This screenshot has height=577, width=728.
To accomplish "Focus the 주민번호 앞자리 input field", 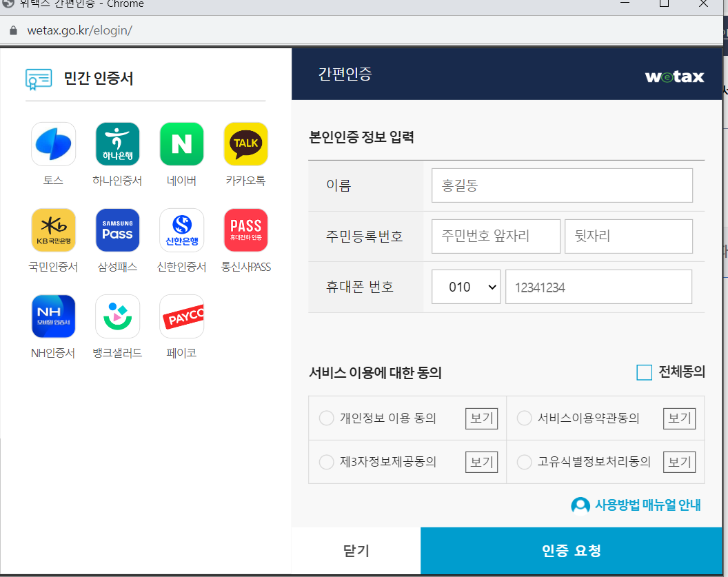I will tap(496, 236).
